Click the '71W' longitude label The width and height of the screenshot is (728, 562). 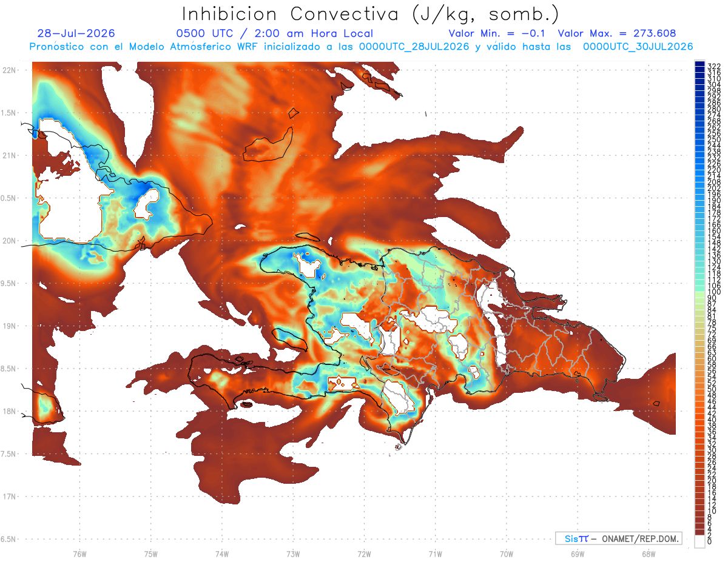pos(435,554)
